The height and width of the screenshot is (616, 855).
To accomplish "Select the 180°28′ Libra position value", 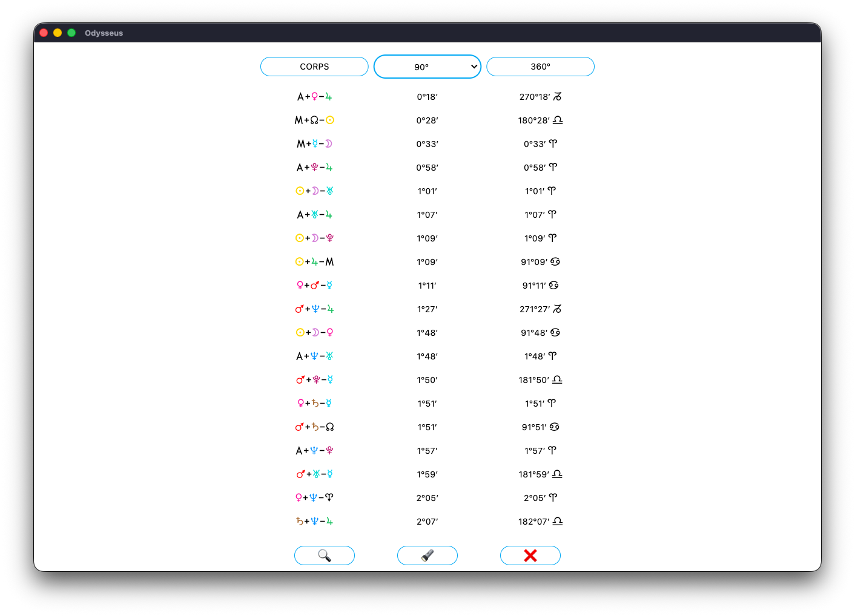I will pyautogui.click(x=540, y=120).
